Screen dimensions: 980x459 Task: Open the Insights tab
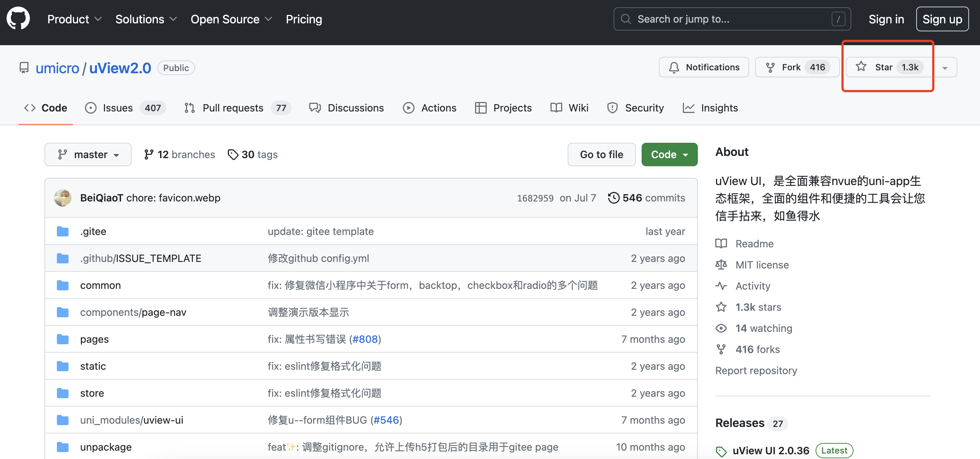(x=710, y=108)
